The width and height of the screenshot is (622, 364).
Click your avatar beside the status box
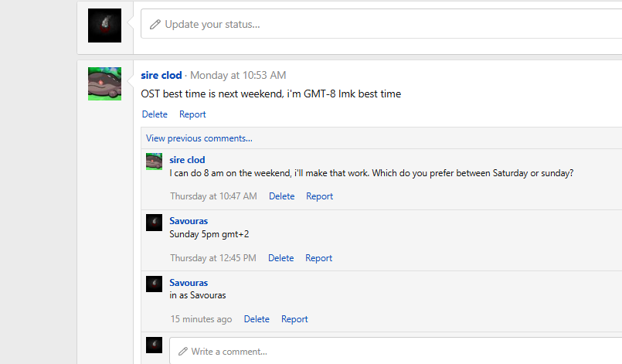tap(104, 25)
